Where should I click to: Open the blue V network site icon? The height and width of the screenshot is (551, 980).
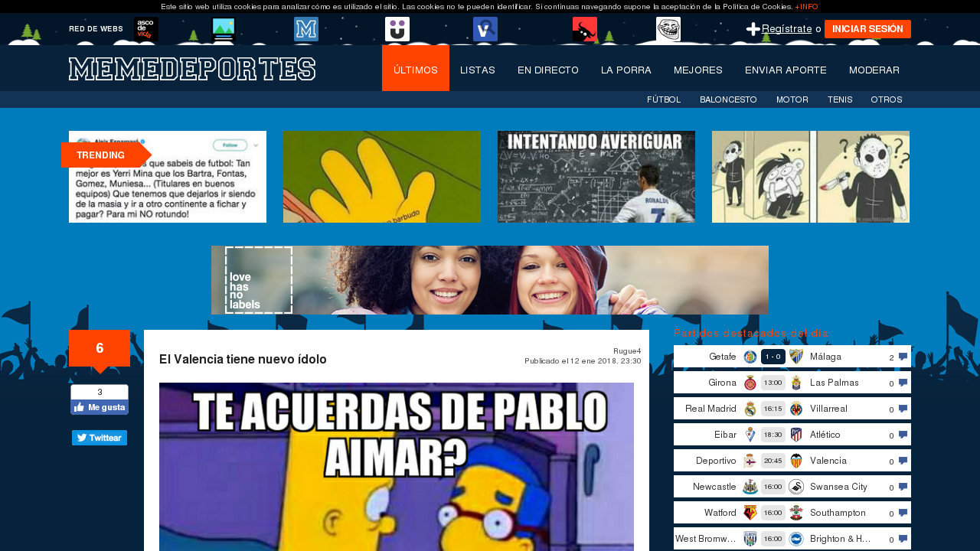(x=485, y=29)
